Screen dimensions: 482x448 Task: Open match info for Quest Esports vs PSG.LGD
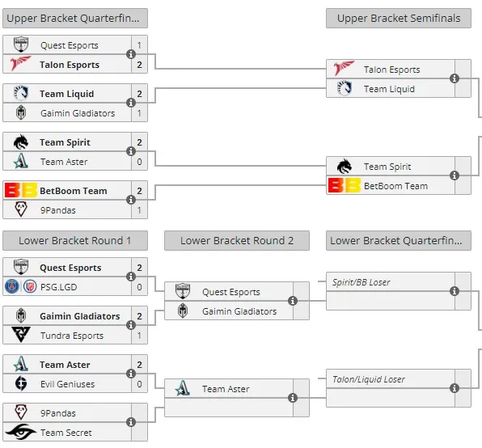(x=131, y=277)
